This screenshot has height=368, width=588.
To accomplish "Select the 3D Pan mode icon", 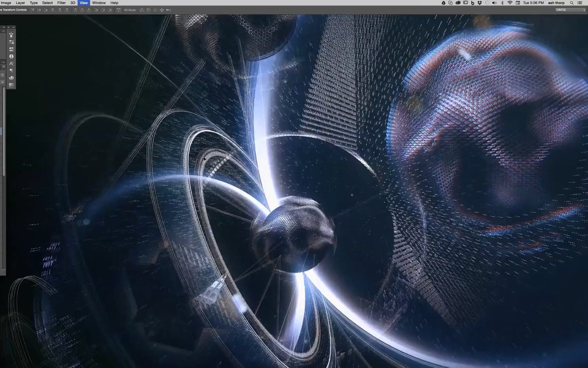I will (x=155, y=10).
